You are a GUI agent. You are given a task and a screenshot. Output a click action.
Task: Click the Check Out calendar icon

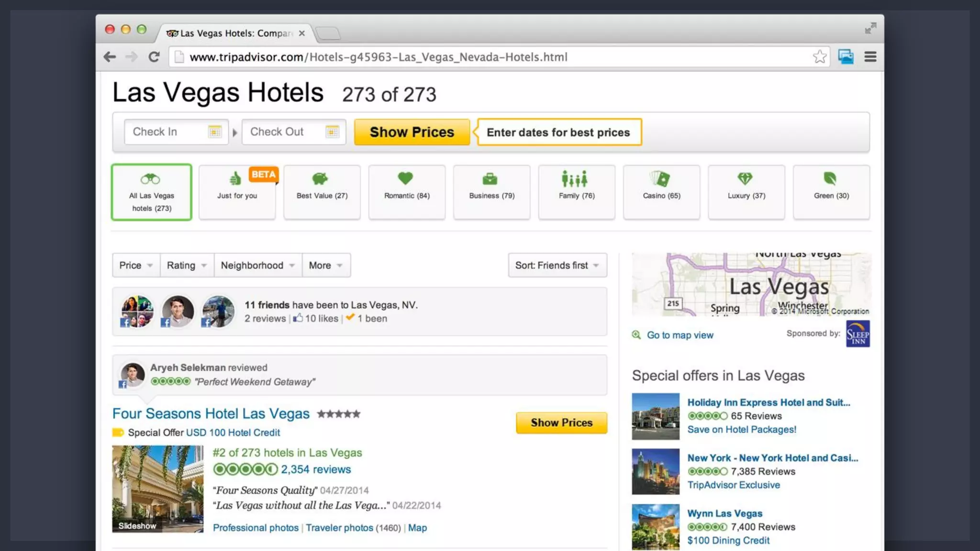pyautogui.click(x=332, y=132)
